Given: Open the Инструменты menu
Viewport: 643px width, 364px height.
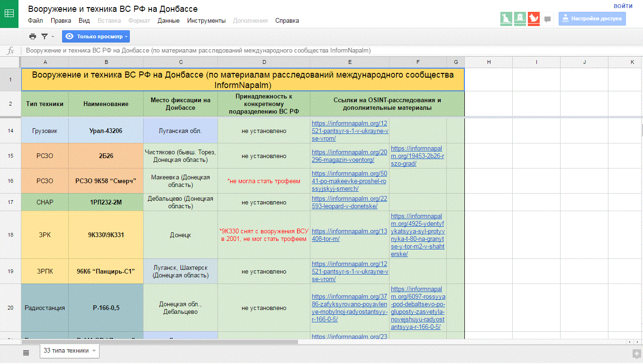Looking at the screenshot, I should pos(206,20).
